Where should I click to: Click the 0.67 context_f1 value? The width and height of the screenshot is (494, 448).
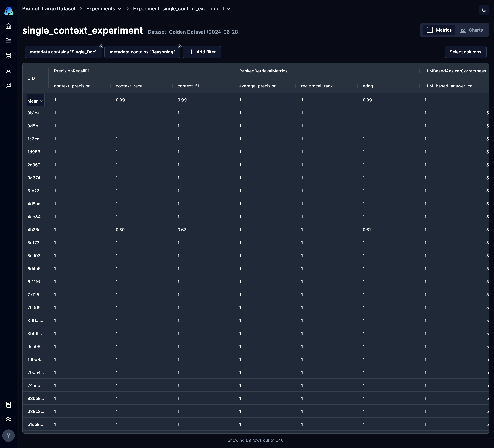[x=182, y=230]
